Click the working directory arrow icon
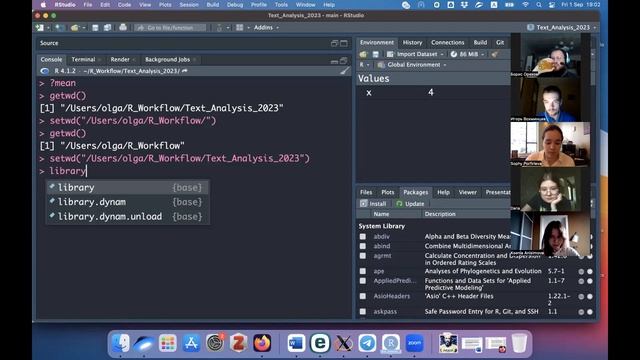Viewport: 640px width, 360px height. [x=185, y=71]
